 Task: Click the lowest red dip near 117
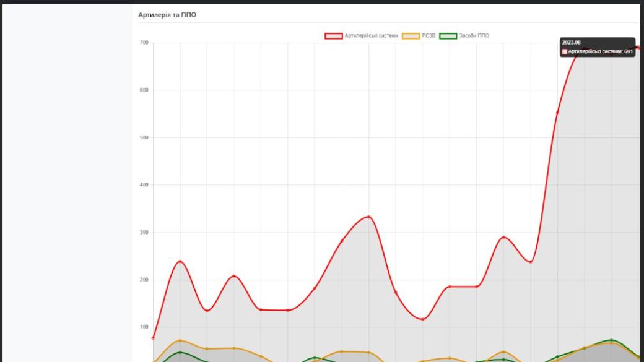423,319
